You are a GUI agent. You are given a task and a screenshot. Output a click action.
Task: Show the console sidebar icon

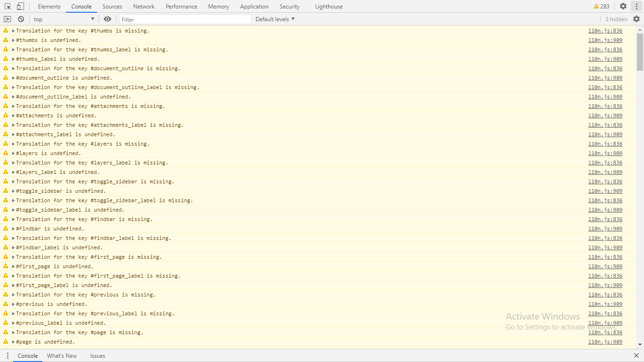tap(7, 19)
